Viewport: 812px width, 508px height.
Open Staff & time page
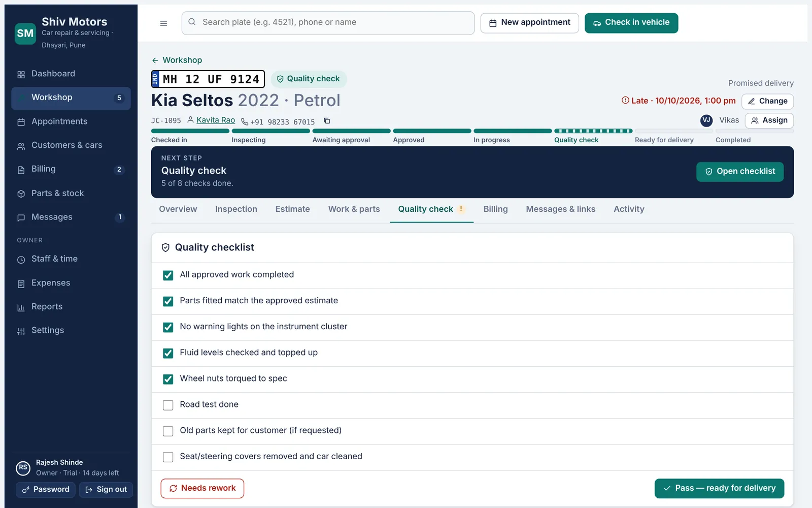click(71, 259)
